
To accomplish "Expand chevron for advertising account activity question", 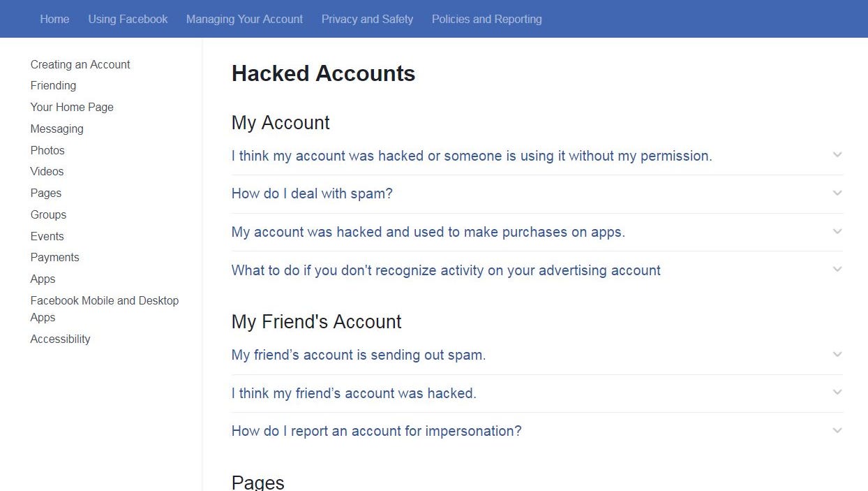I will click(x=837, y=269).
